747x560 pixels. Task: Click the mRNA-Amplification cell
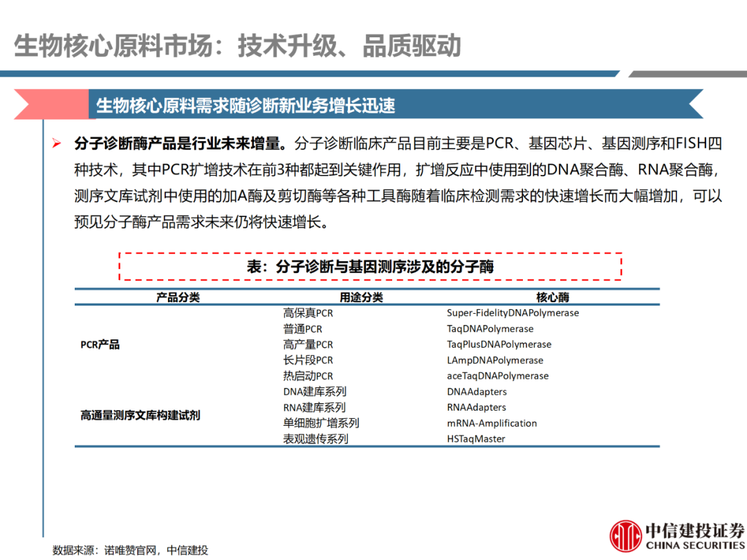point(492,423)
